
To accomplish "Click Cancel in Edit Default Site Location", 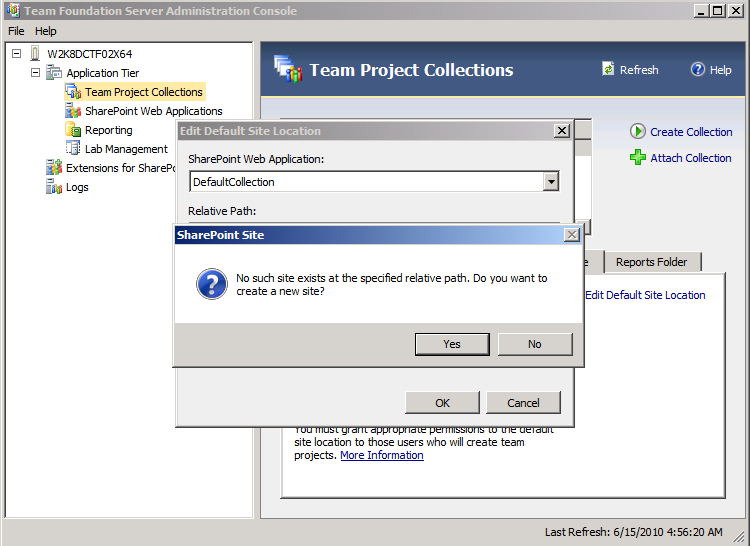I will (x=523, y=403).
